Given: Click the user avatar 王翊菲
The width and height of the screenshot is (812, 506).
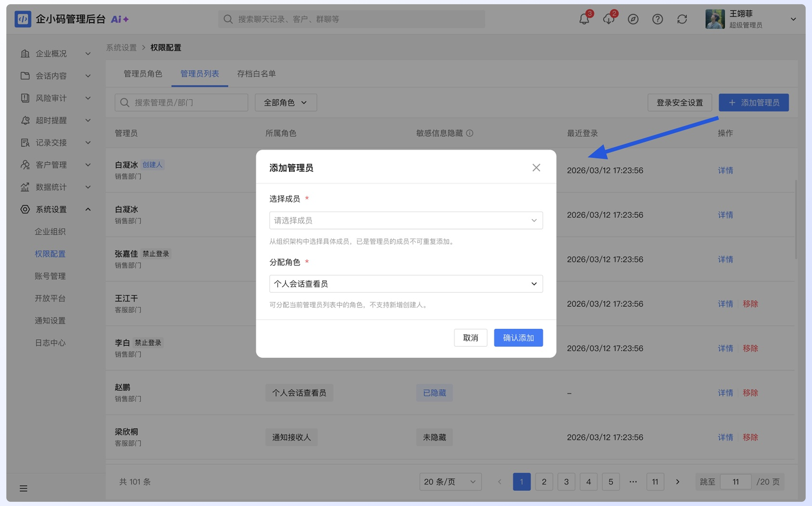Looking at the screenshot, I should coord(715,19).
